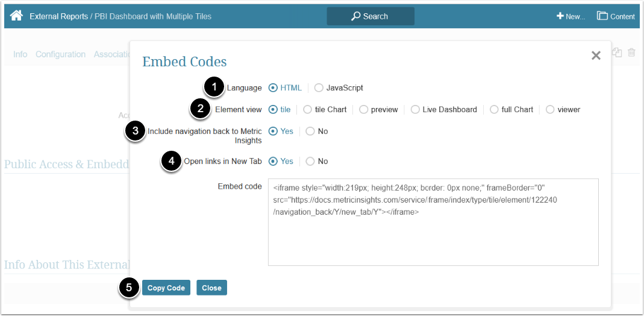Screen dimensions: 644x316
Task: Click inside the Embed code text area
Action: (433, 235)
